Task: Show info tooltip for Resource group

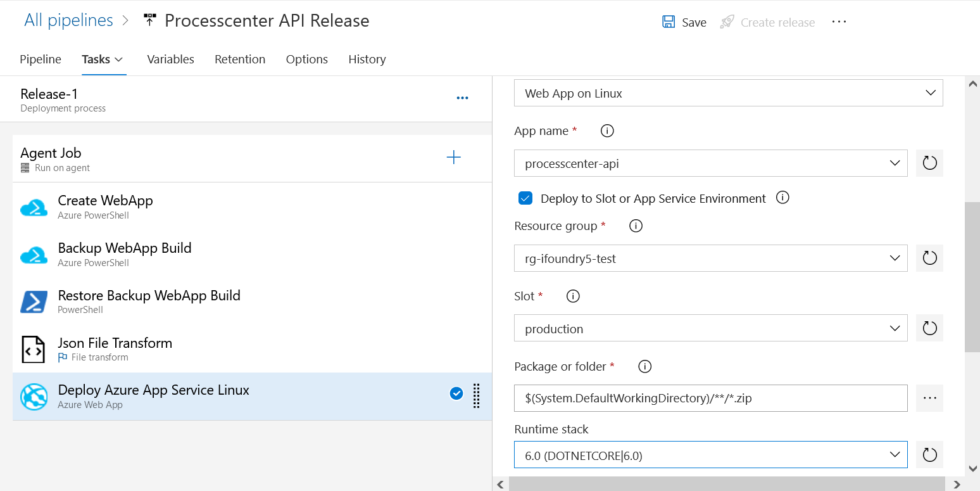Action: 636,226
